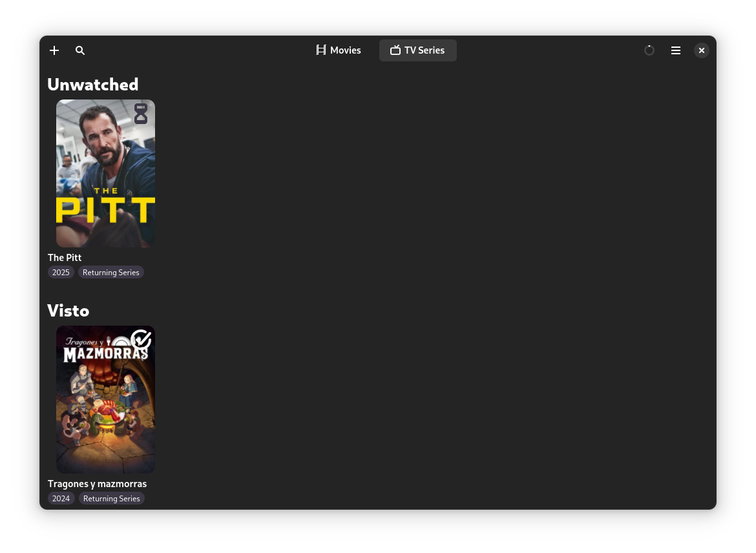This screenshot has width=756, height=553.
Task: Click the hourglass badge on The Pitt poster
Action: pos(141,114)
